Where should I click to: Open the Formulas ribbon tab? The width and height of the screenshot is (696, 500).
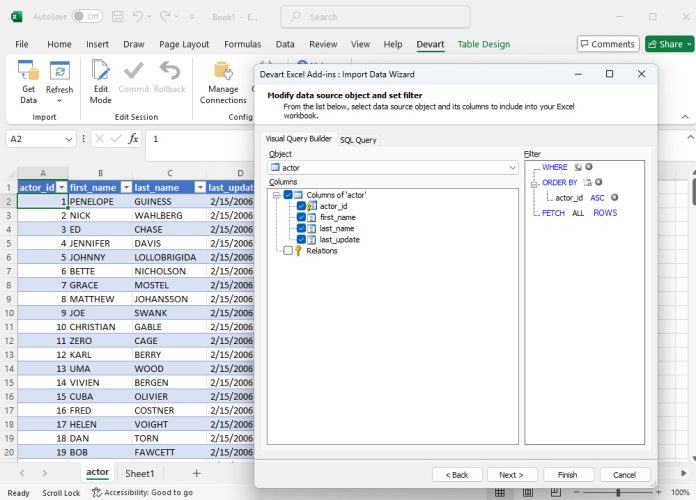(242, 44)
